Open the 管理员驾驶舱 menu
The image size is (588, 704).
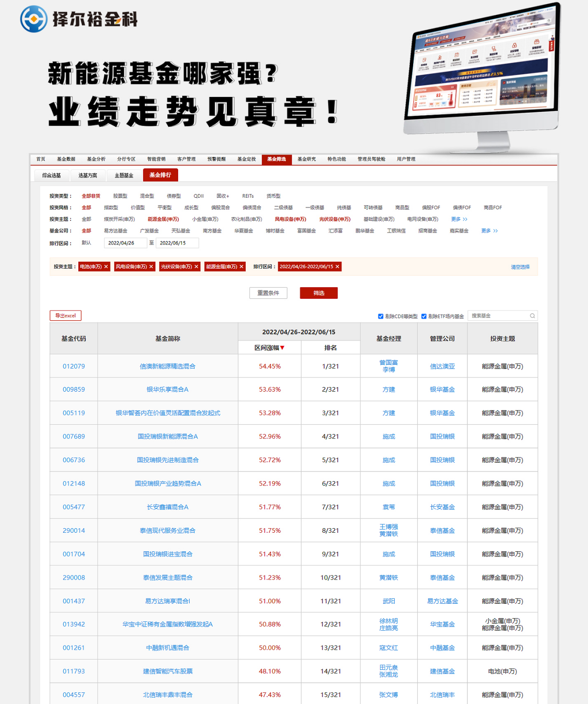pos(371,159)
